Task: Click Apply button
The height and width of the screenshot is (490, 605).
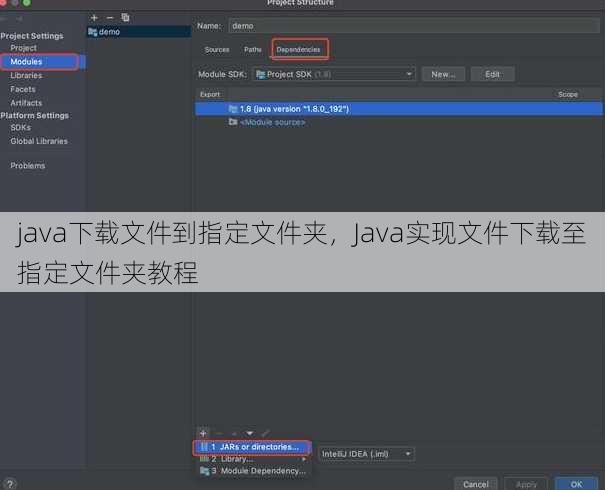Action: pyautogui.click(x=526, y=484)
